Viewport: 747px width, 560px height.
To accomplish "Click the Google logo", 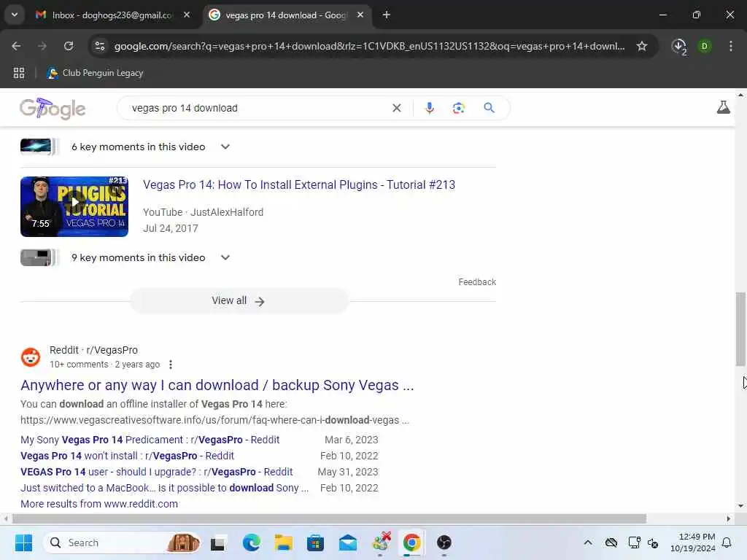I will click(x=53, y=109).
